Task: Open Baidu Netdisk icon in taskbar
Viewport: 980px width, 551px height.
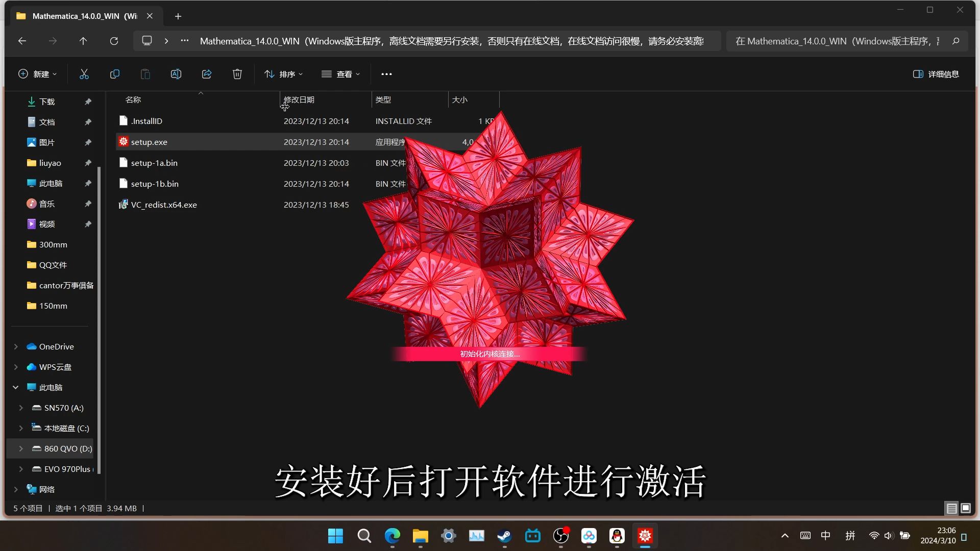Action: [x=589, y=536]
